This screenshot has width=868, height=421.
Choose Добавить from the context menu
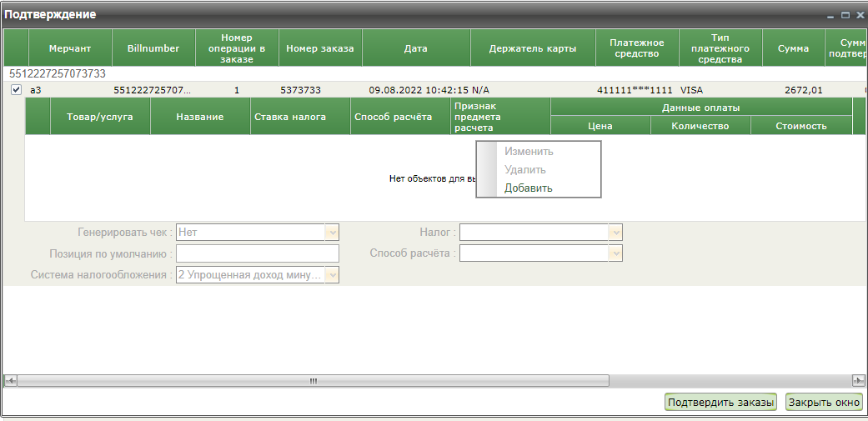pos(528,188)
